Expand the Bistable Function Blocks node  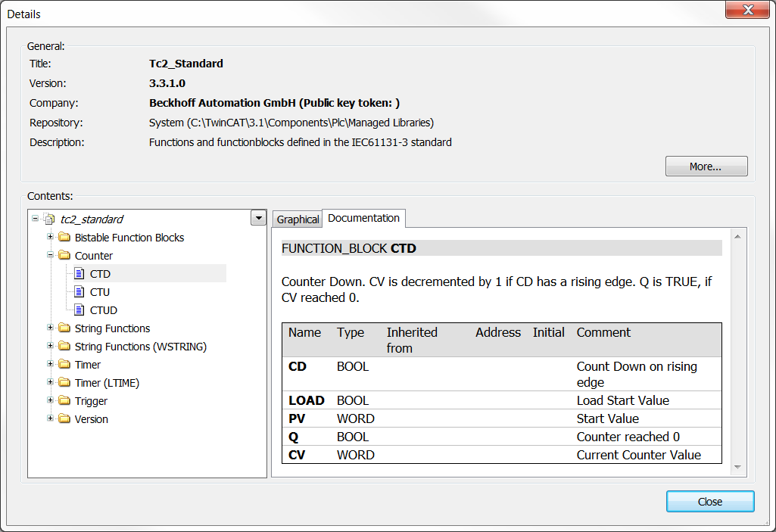pos(50,237)
